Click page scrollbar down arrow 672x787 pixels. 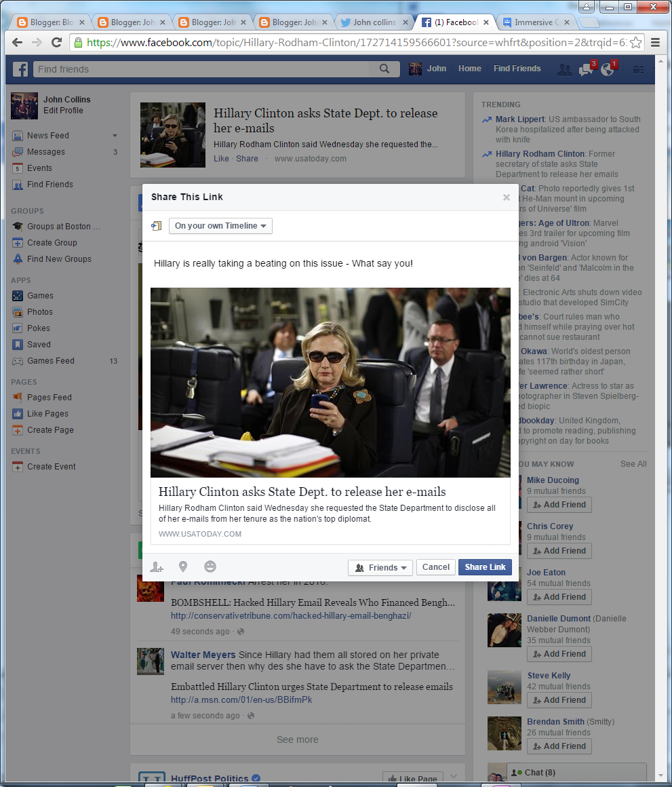[x=660, y=778]
